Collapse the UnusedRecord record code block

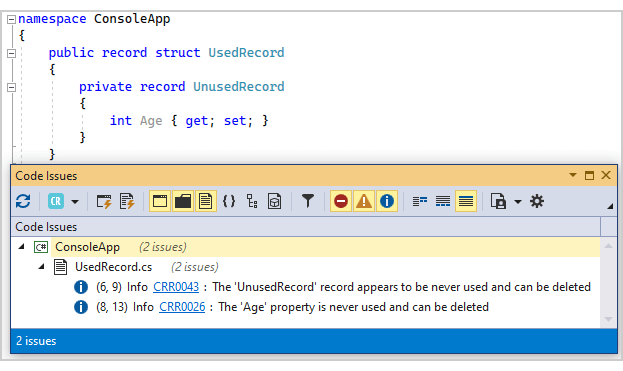point(12,87)
